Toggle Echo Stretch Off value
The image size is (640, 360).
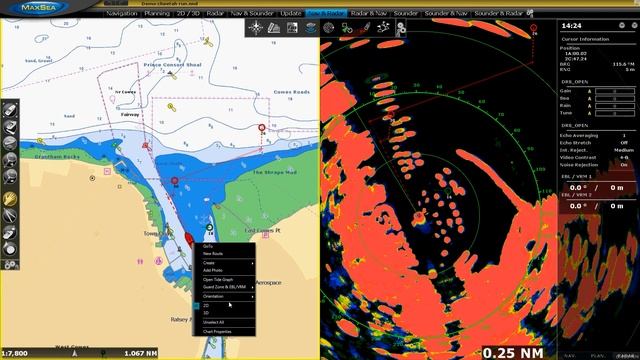[x=624, y=143]
